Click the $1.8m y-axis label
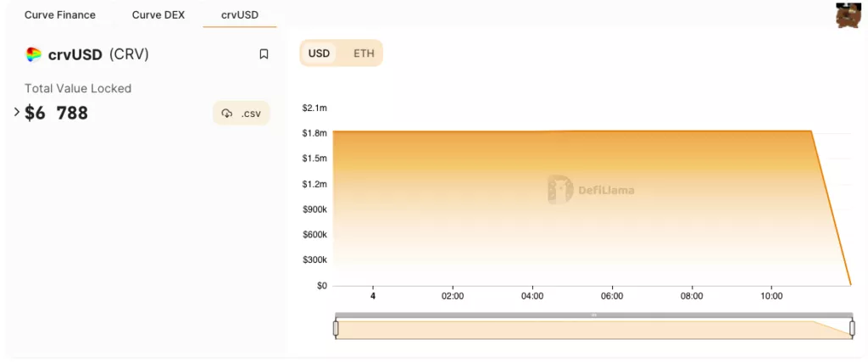Screen dimensions: 868x362 tap(314, 133)
